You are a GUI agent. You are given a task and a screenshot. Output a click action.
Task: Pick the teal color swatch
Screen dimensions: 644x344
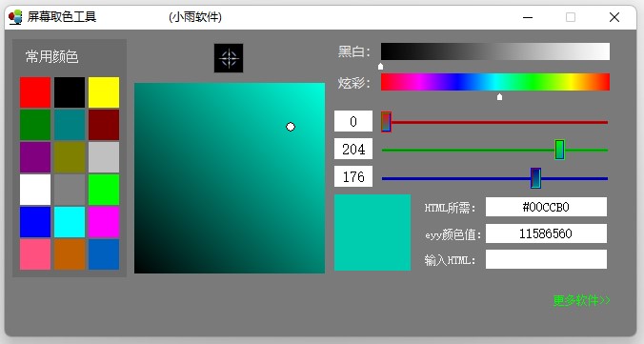[70, 125]
